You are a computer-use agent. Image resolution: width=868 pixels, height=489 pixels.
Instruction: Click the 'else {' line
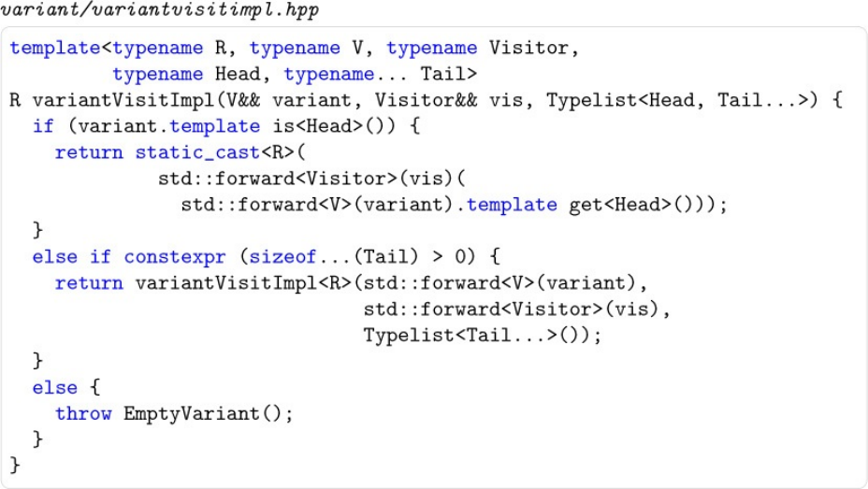point(66,387)
